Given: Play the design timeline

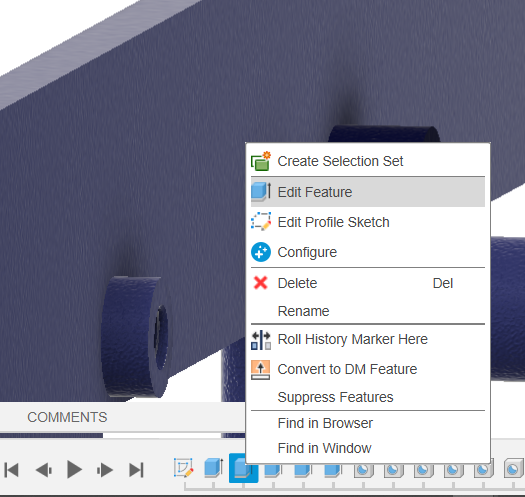Looking at the screenshot, I should (x=74, y=469).
